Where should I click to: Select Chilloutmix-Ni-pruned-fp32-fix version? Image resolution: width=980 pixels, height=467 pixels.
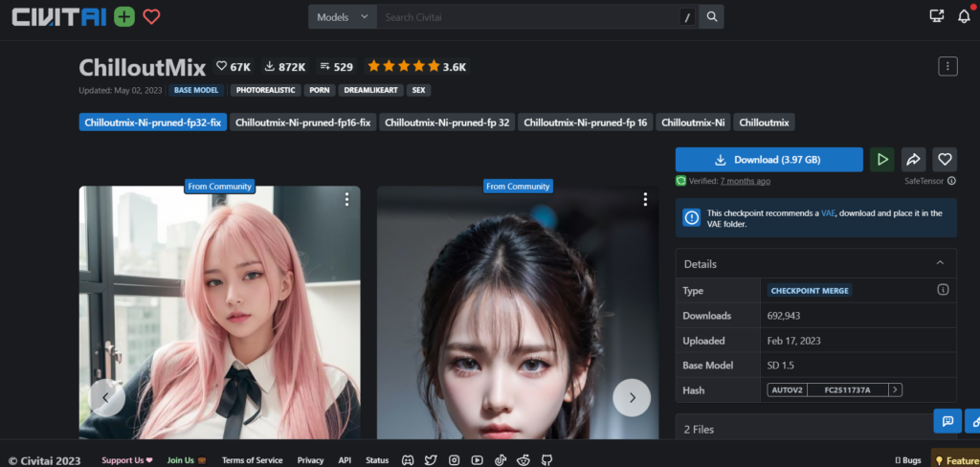pyautogui.click(x=152, y=122)
